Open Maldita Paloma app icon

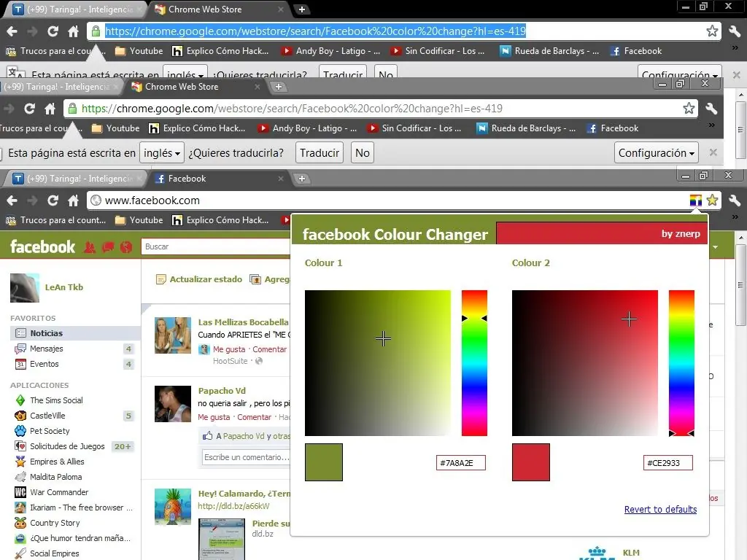[x=20, y=477]
